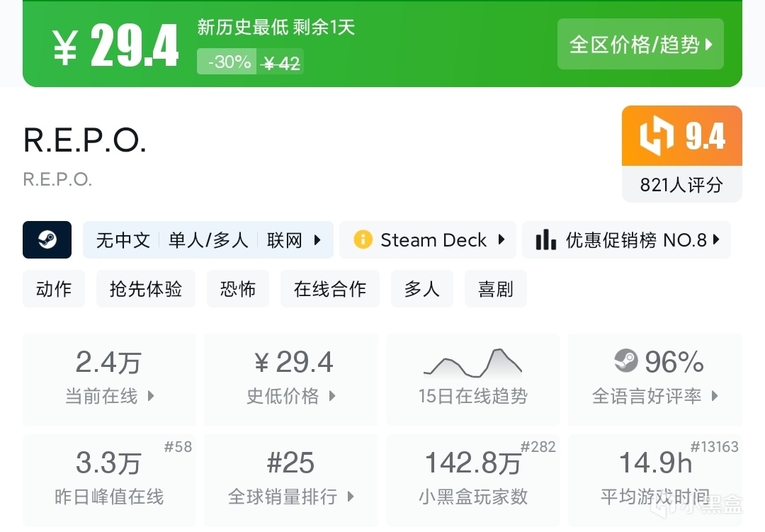
Task: Select the 恐怖 tag
Action: pos(238,289)
